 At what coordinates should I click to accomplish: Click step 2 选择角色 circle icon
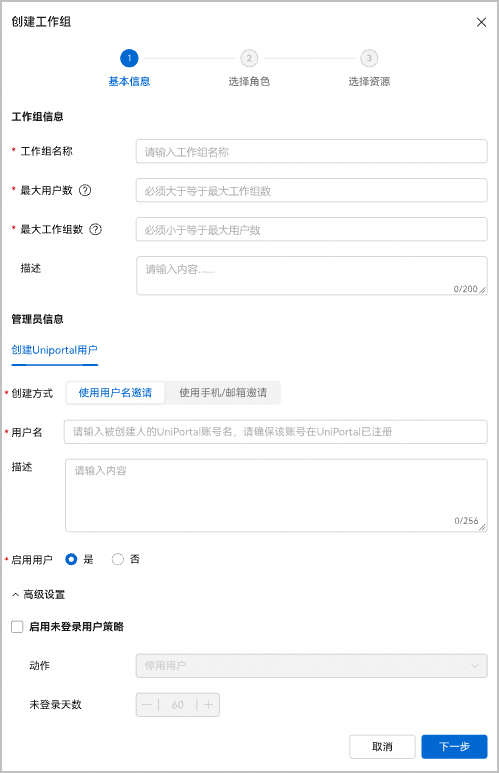coord(249,58)
